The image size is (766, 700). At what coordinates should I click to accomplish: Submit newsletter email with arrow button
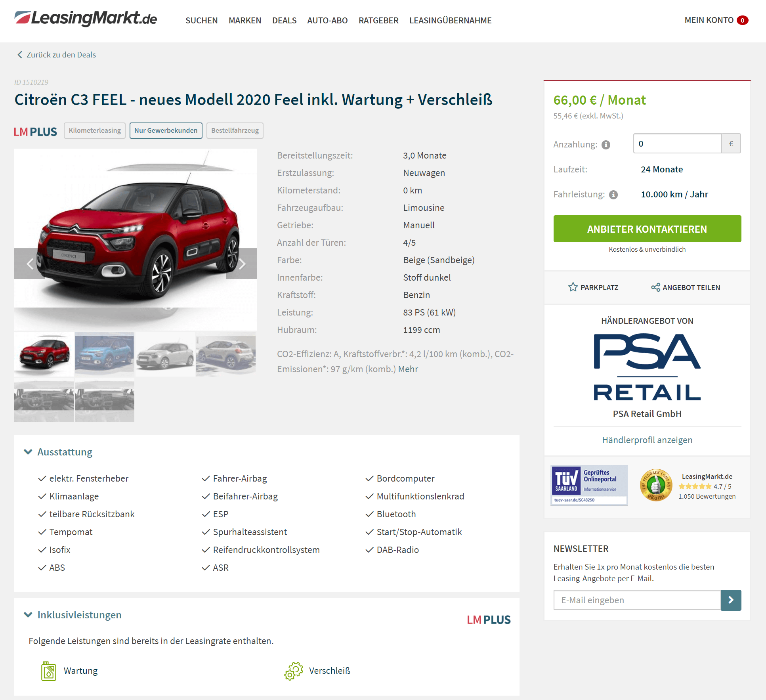coord(731,600)
